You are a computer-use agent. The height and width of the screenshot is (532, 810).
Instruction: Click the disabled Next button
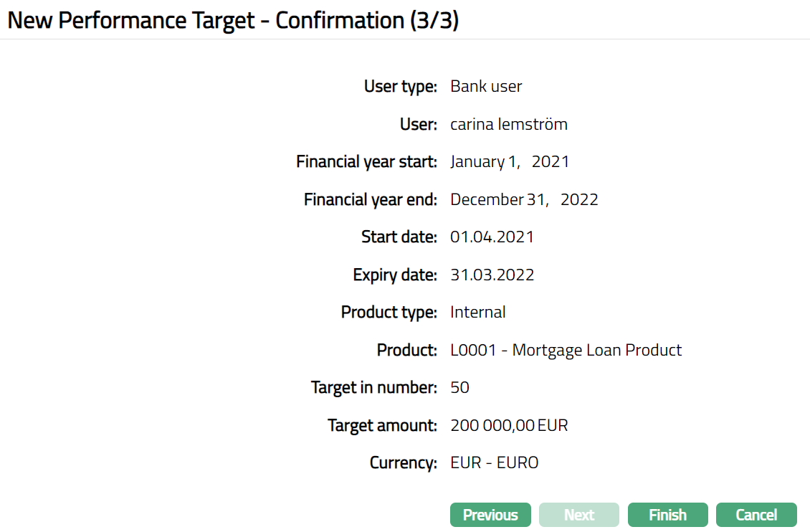[578, 515]
